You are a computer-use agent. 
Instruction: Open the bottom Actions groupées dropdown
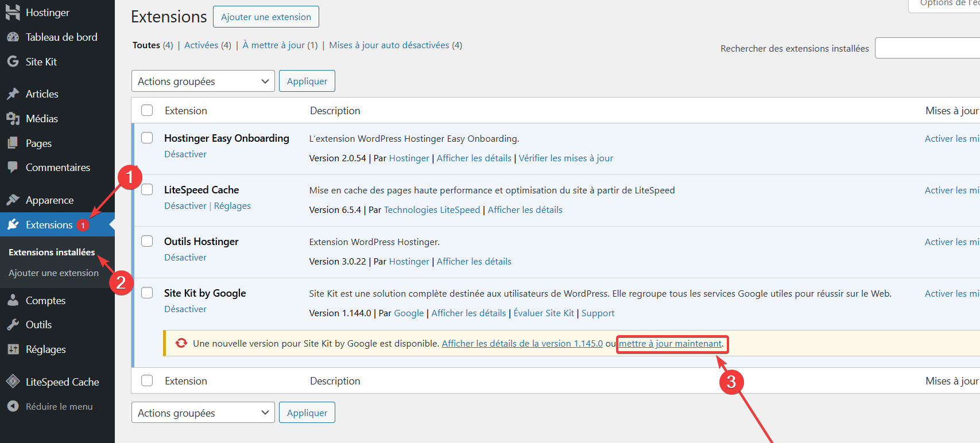click(x=203, y=413)
